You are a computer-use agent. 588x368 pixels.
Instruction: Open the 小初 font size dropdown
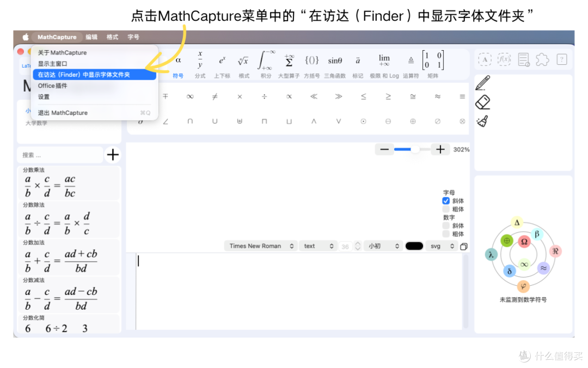point(383,246)
